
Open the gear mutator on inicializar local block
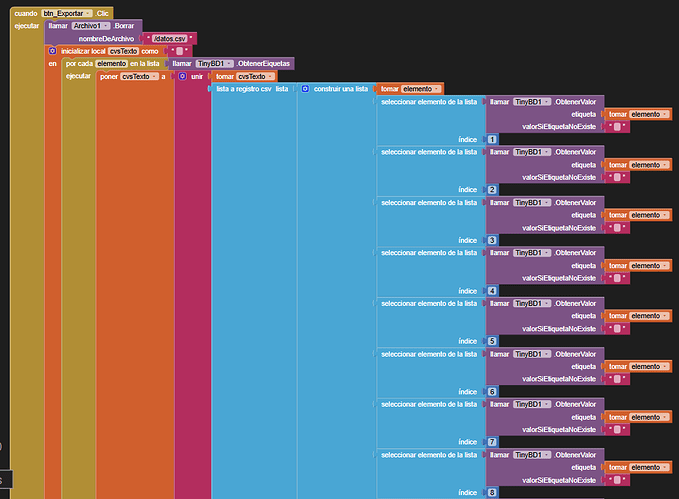(52, 51)
